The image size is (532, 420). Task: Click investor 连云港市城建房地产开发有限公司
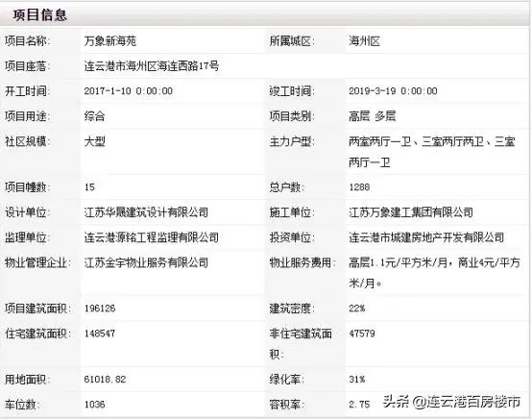point(426,237)
